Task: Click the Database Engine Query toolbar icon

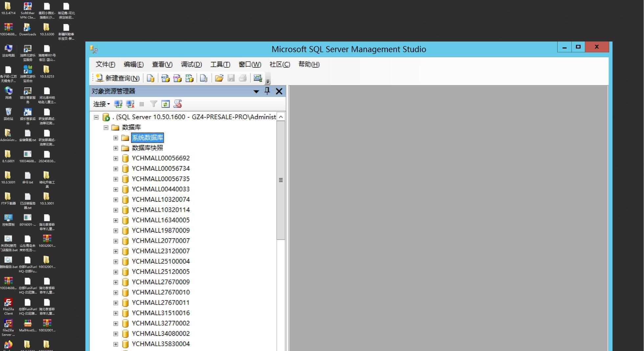Action: pos(150,78)
